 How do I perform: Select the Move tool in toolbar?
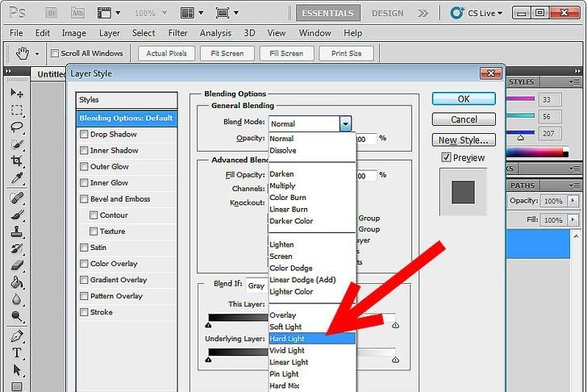click(x=17, y=93)
